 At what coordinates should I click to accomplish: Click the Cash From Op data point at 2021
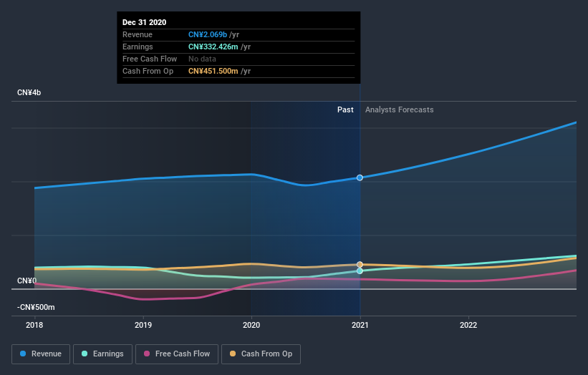360,265
